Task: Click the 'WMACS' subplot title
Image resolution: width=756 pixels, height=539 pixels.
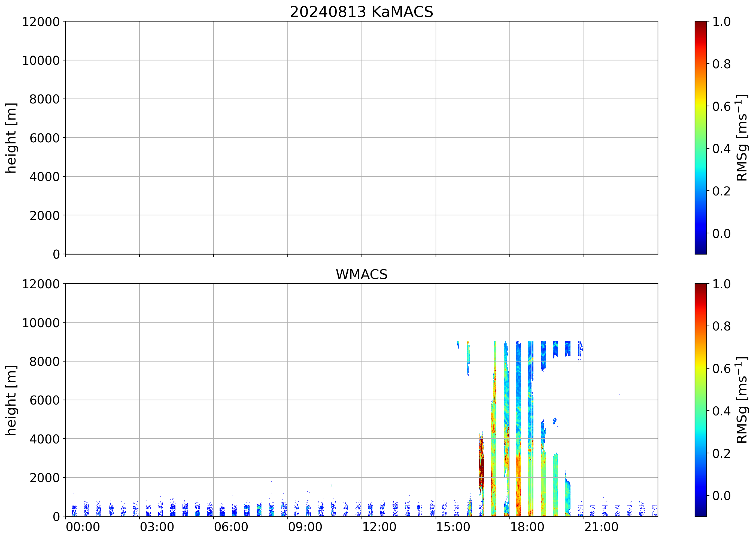Action: click(x=362, y=274)
